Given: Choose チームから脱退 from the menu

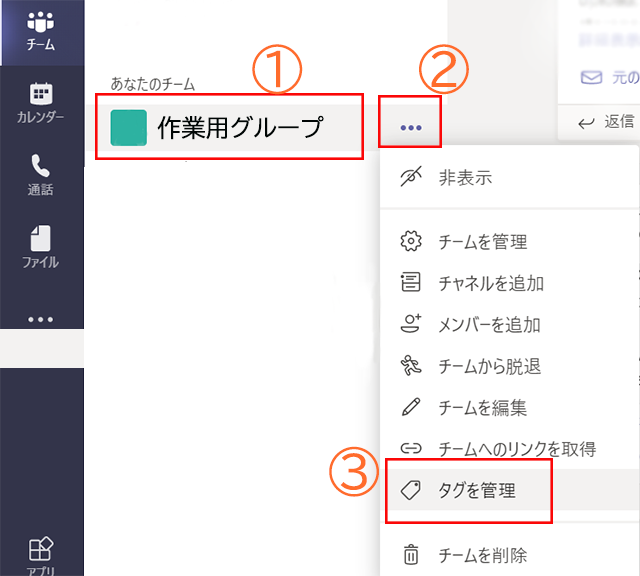Looking at the screenshot, I should point(509,366).
